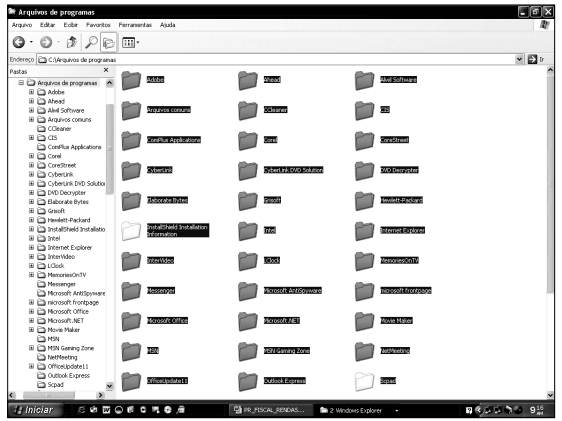Open the Adobe folder icon
Image resolution: width=562 pixels, height=421 pixels.
pyautogui.click(x=131, y=80)
